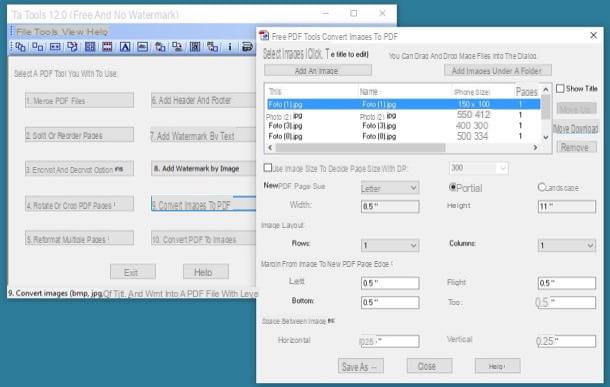Click the Help button in the dialog

(x=498, y=366)
